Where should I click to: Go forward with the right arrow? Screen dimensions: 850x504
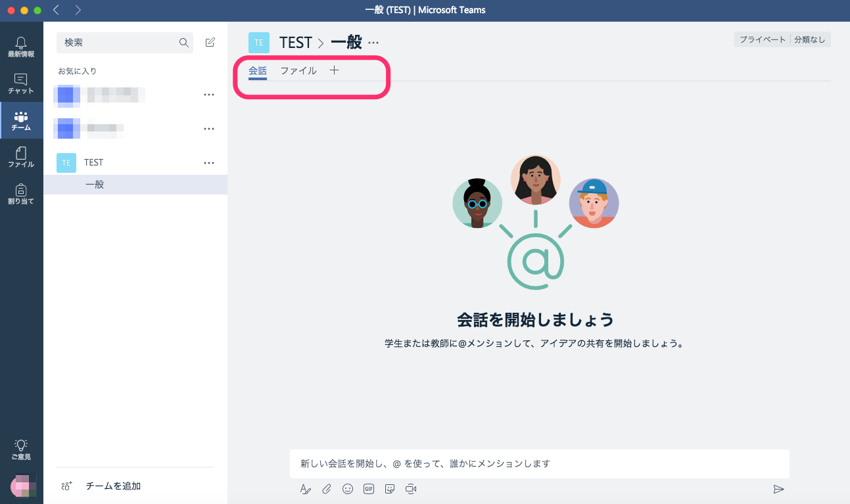tap(78, 10)
